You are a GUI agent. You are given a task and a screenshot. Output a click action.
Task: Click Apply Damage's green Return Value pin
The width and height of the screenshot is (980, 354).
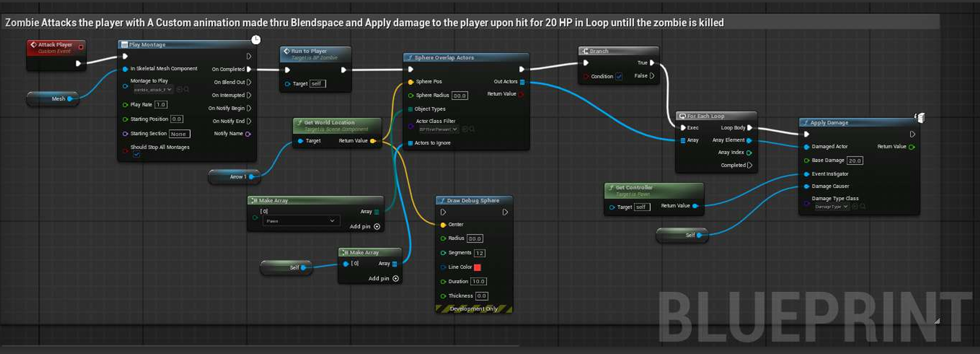pyautogui.click(x=912, y=147)
